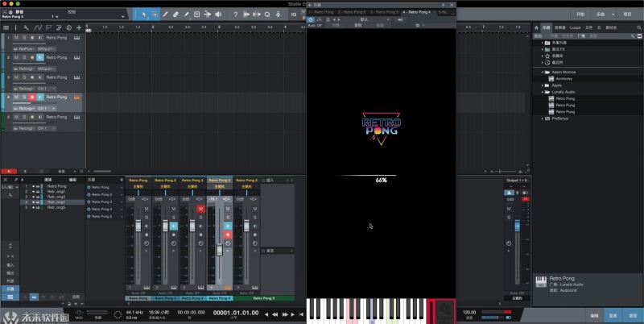This screenshot has width=644, height=324.
Task: Click Retro Pong channel volume fader
Action: click(138, 226)
